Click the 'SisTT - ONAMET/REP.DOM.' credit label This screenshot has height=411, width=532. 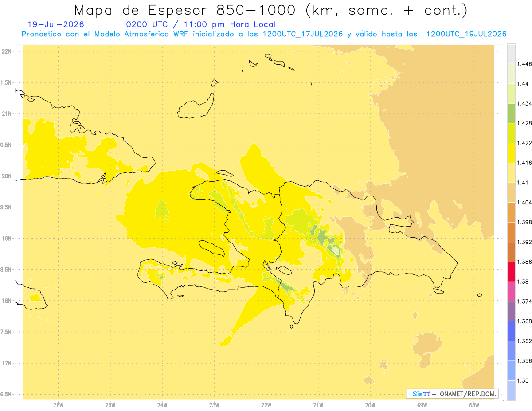pyautogui.click(x=452, y=394)
